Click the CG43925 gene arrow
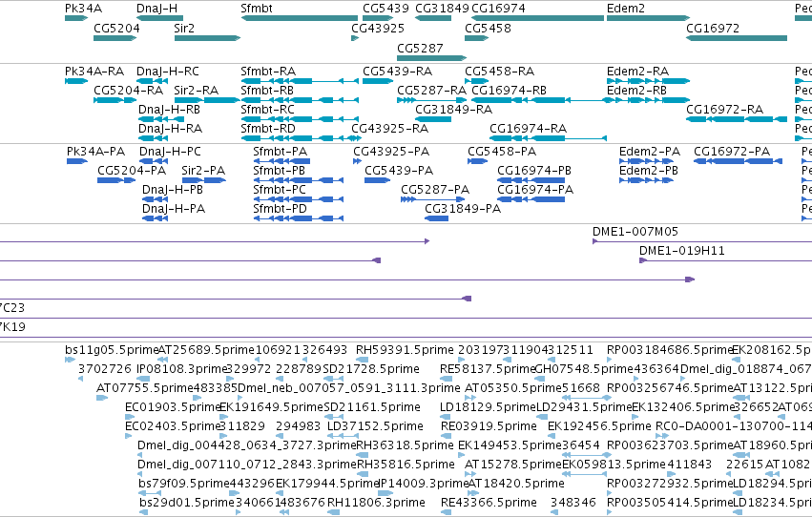Viewport: 812px width, 517px height. (355, 38)
